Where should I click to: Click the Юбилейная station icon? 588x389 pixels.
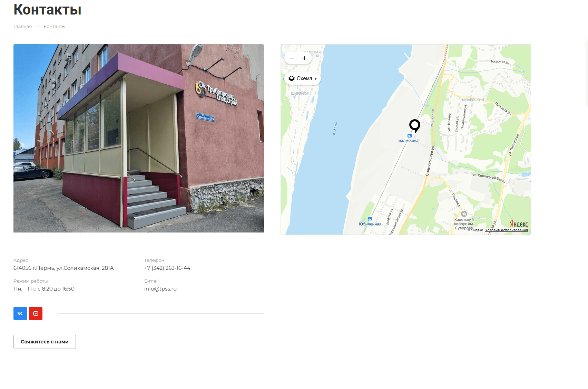point(370,219)
